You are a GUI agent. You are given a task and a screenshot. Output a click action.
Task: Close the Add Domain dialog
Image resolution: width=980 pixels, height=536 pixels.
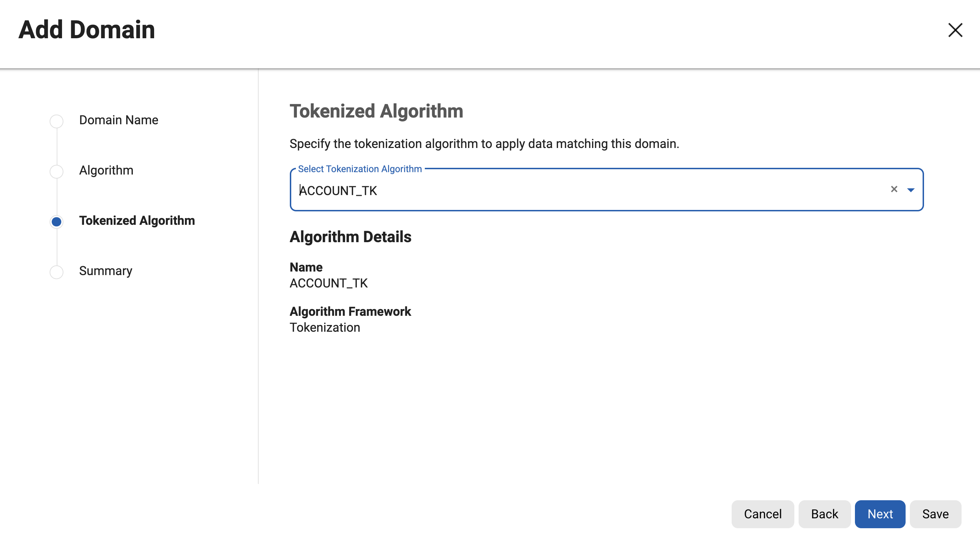(955, 30)
